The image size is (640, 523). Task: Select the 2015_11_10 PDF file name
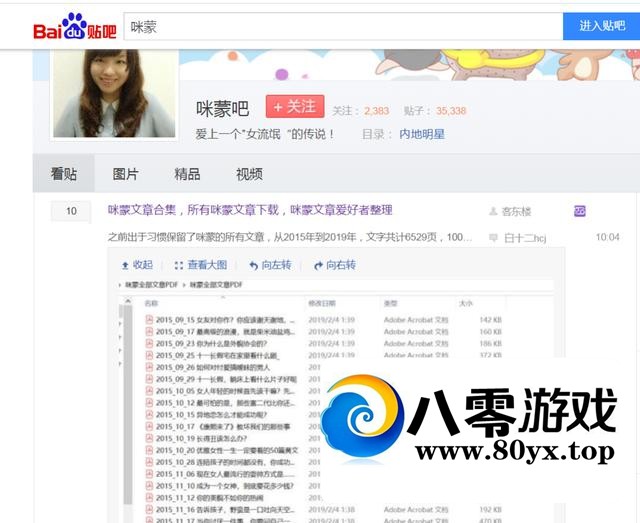(x=225, y=486)
